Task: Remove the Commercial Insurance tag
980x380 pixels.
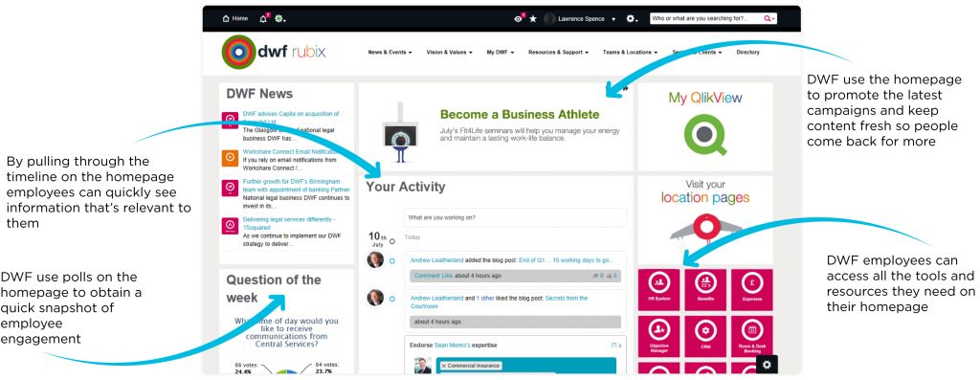Action: point(444,366)
